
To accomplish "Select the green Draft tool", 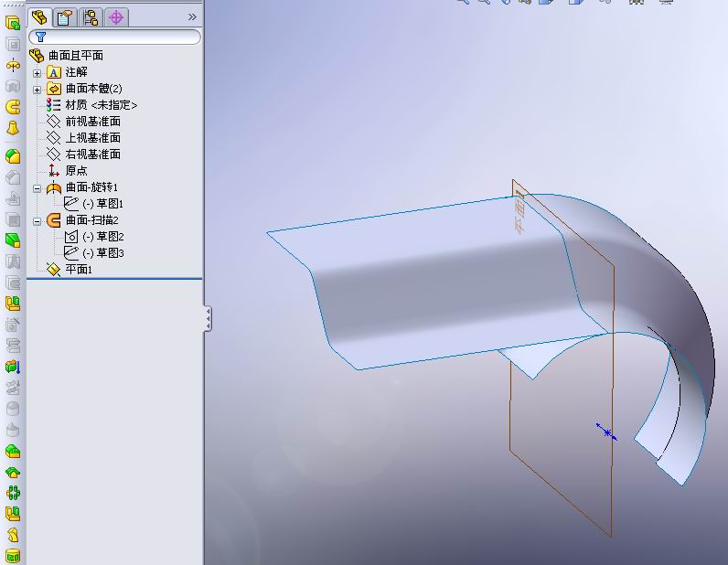I will click(x=13, y=240).
